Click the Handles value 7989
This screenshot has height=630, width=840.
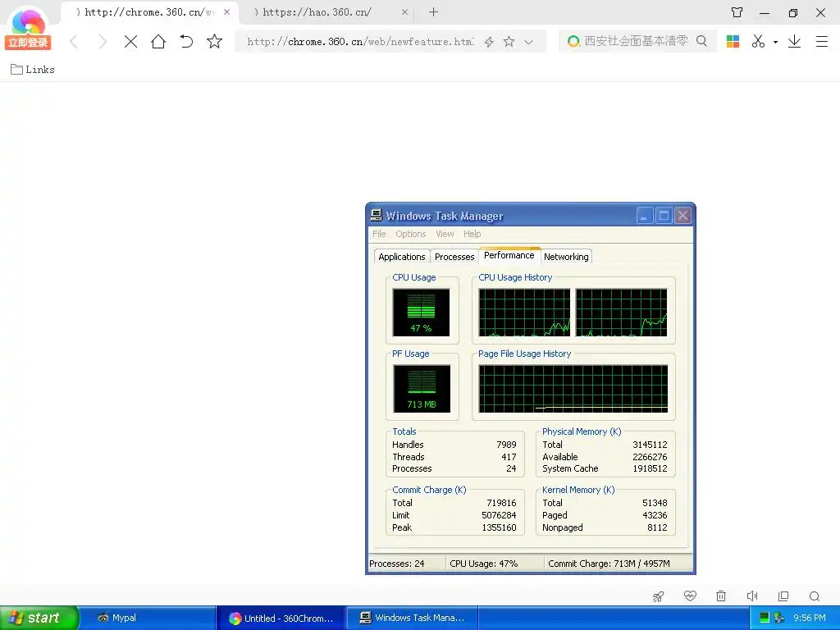point(506,445)
